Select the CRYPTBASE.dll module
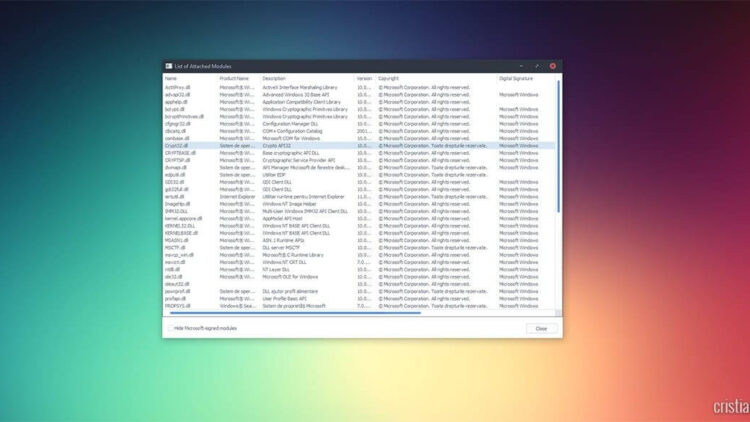The height and width of the screenshot is (422, 750). 180,153
